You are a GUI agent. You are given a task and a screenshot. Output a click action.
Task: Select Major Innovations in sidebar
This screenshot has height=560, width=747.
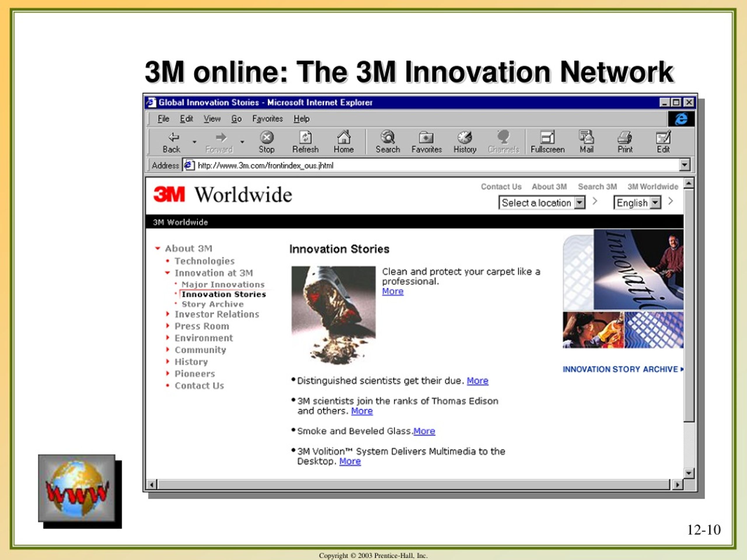(223, 285)
